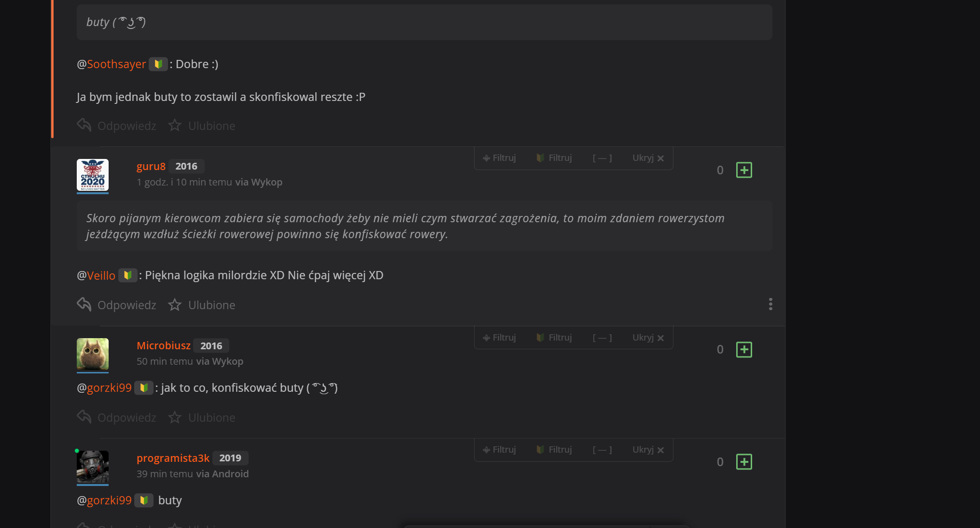Click the Ulubione star under Soothsayer reply
Viewport: 980px width, 528px height.
point(175,126)
